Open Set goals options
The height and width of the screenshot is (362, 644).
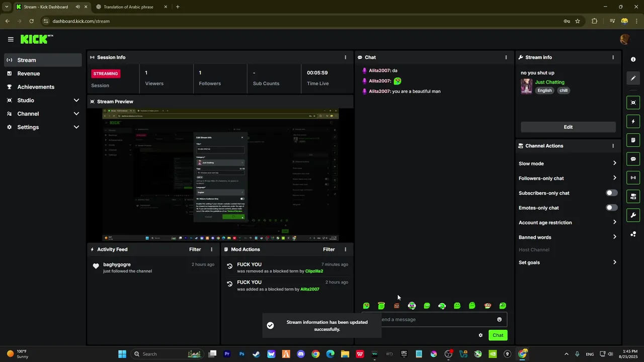(568, 262)
